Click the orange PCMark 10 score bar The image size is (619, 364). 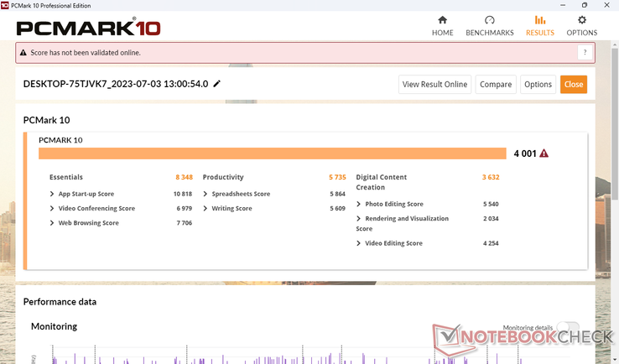(272, 153)
